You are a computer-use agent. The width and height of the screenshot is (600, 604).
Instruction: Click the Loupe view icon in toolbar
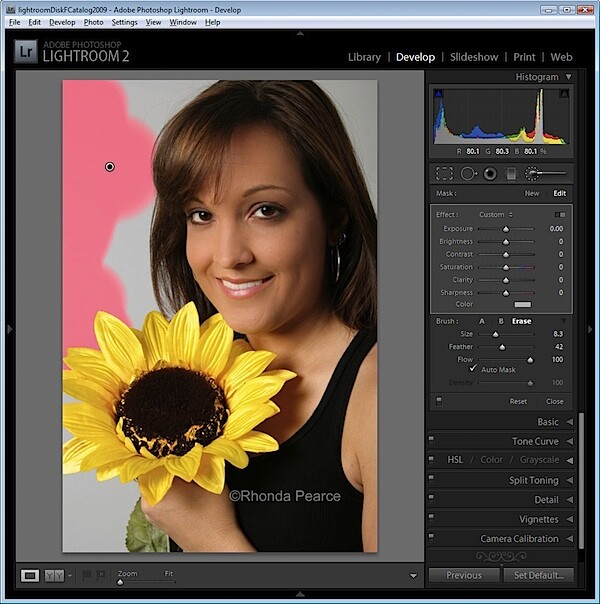click(30, 575)
